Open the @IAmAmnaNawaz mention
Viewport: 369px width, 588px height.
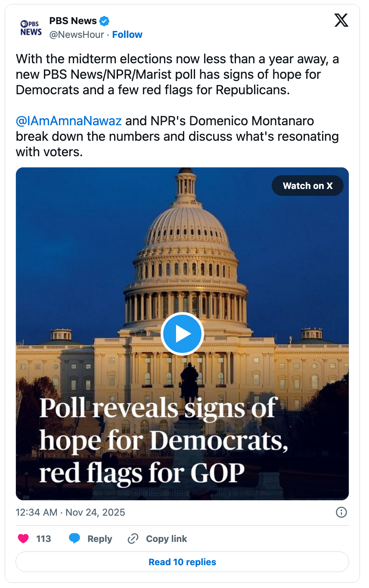point(68,121)
